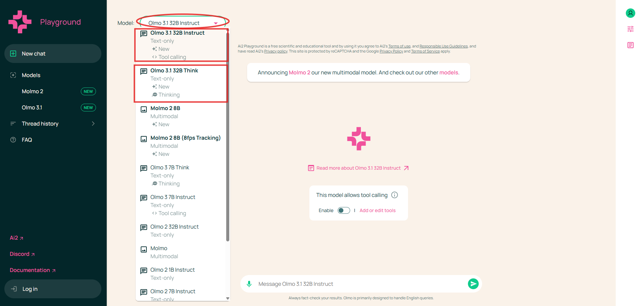Click Add or edit tools link
Image resolution: width=644 pixels, height=306 pixels.
click(377, 210)
